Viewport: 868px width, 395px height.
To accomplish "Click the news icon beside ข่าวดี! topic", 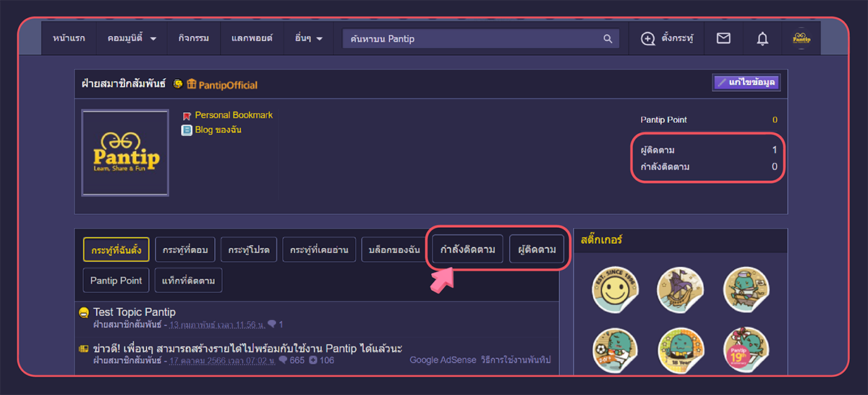I will (x=84, y=349).
